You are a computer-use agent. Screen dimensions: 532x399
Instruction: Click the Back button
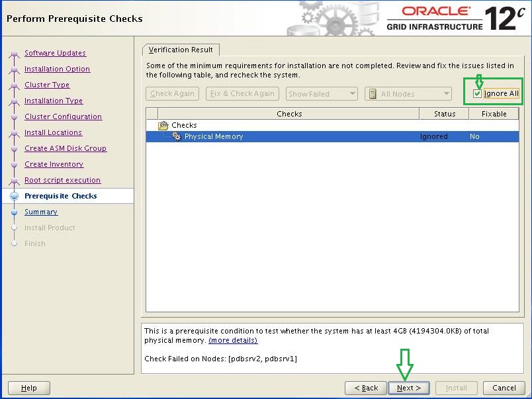coord(366,388)
